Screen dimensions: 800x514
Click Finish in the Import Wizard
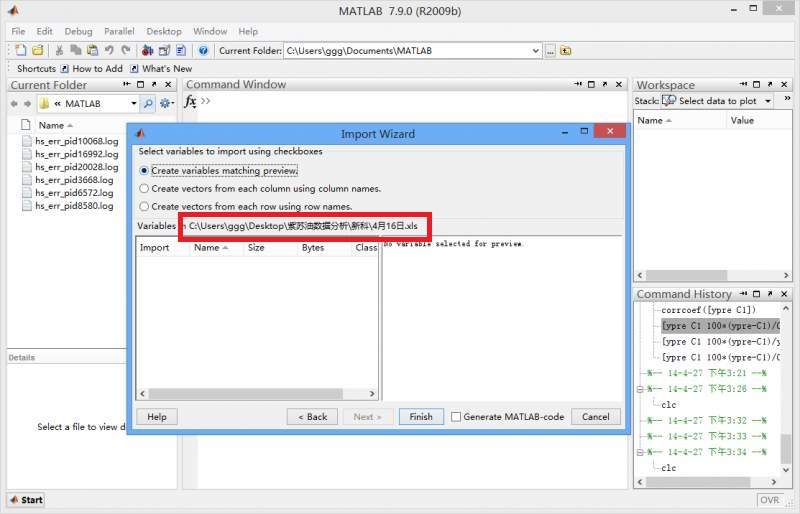click(421, 417)
